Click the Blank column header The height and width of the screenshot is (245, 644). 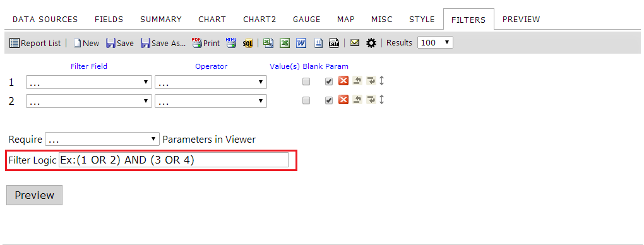pyautogui.click(x=313, y=66)
